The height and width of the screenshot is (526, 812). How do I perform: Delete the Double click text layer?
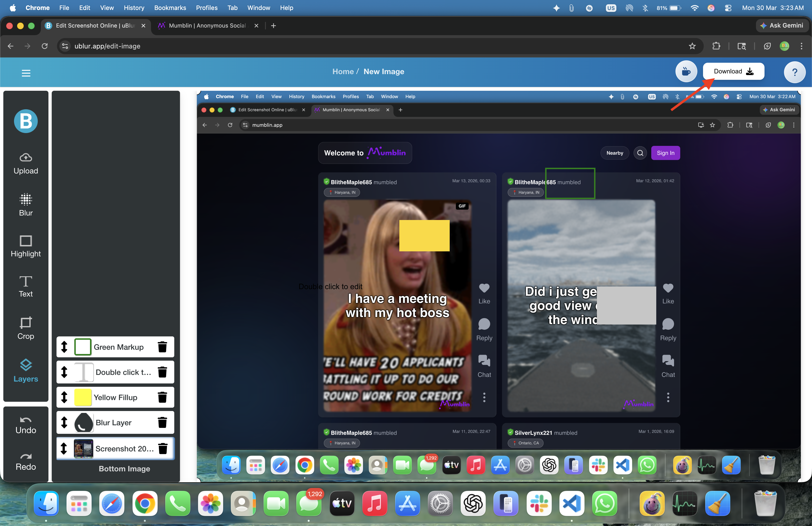[x=162, y=372]
